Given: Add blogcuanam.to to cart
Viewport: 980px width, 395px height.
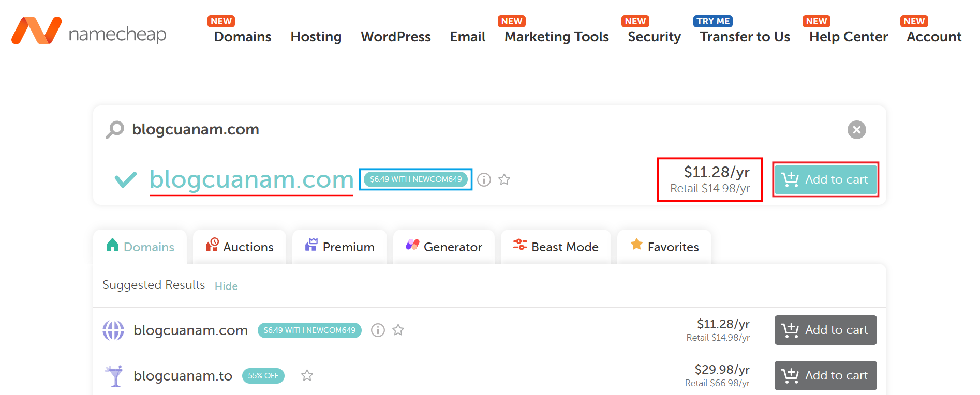Looking at the screenshot, I should 825,375.
